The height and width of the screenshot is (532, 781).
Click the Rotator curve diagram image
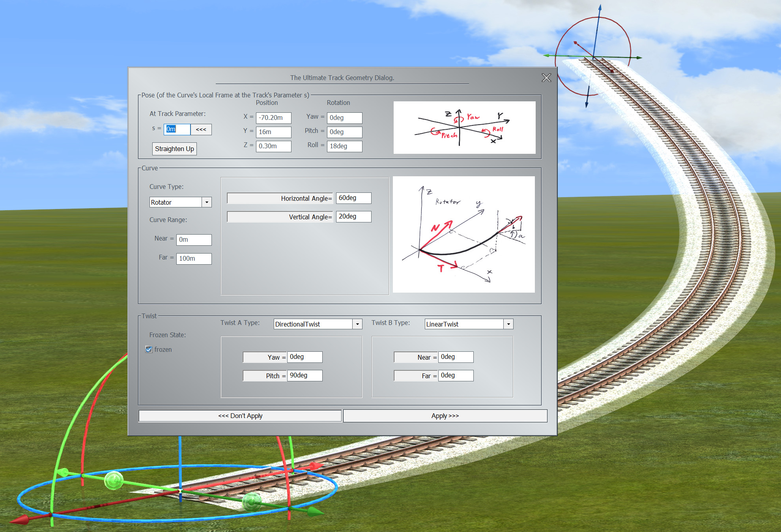click(463, 234)
